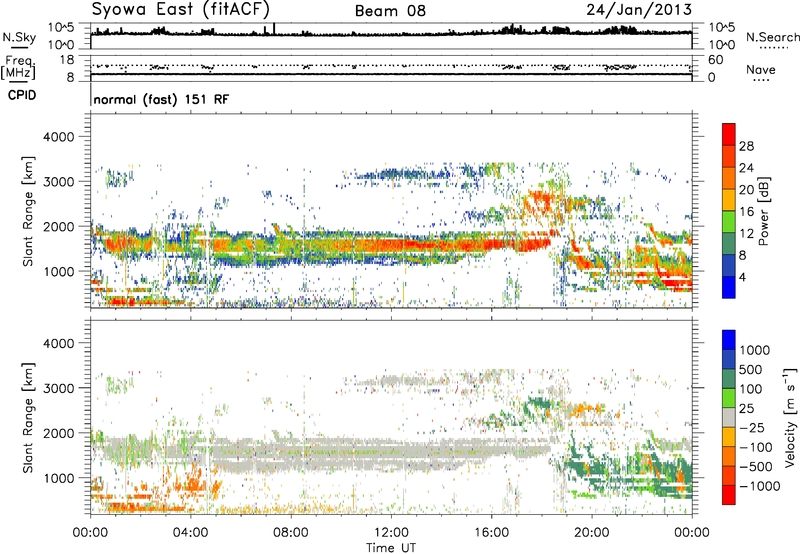Click the "Power [dB]" colorbar title
800x554 pixels.
[x=764, y=211]
